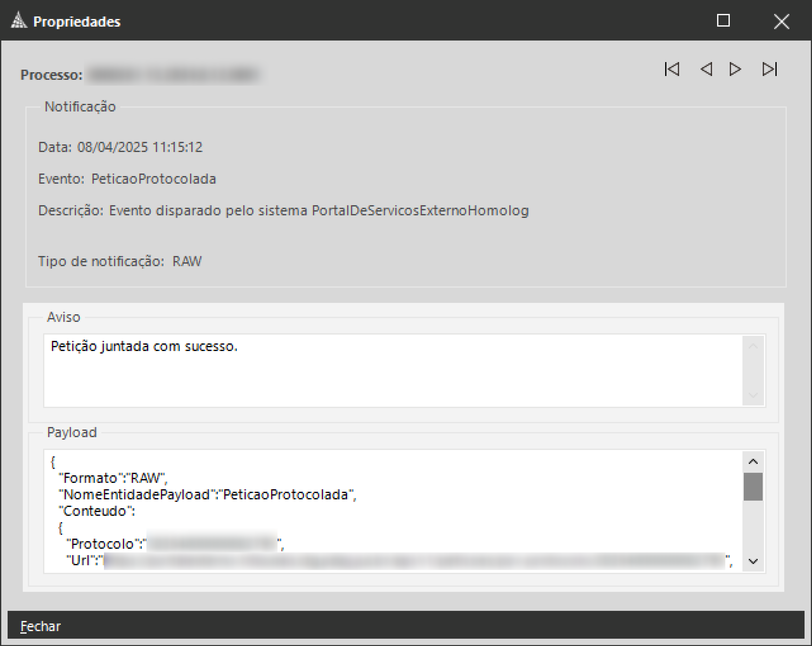Maximize the Propriedades window
This screenshot has width=812, height=646.
[x=723, y=20]
